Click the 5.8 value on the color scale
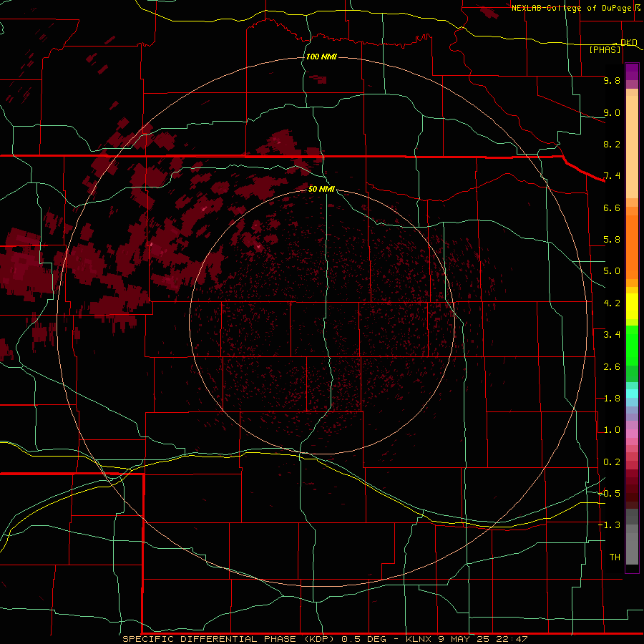644x644 pixels. click(612, 240)
